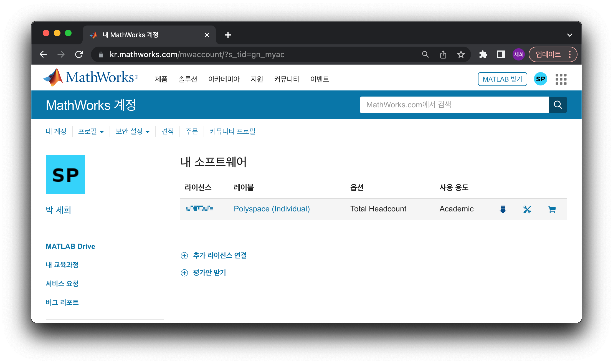Toggle browser side panel icon

point(501,54)
